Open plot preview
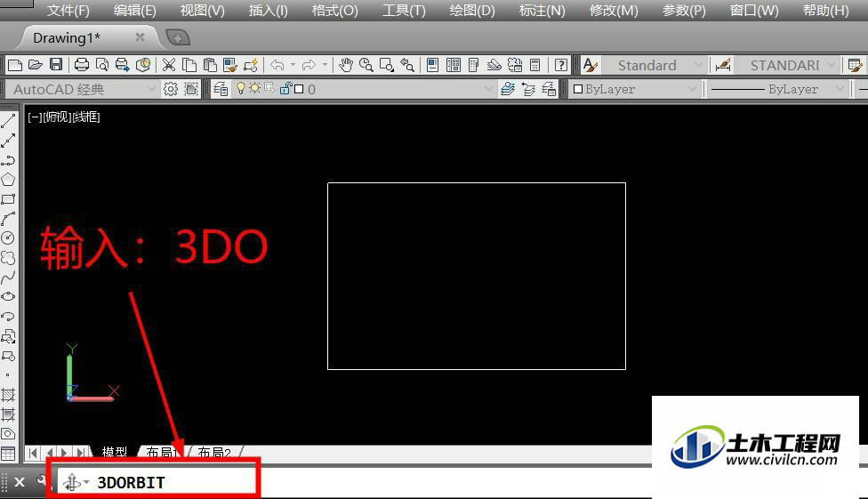Image resolution: width=868 pixels, height=499 pixels. tap(102, 65)
